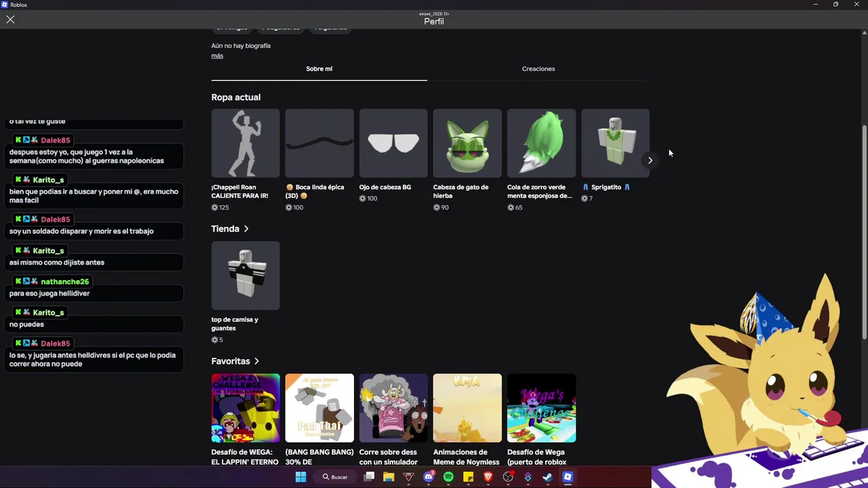Open Task View from the taskbar

[x=369, y=477]
